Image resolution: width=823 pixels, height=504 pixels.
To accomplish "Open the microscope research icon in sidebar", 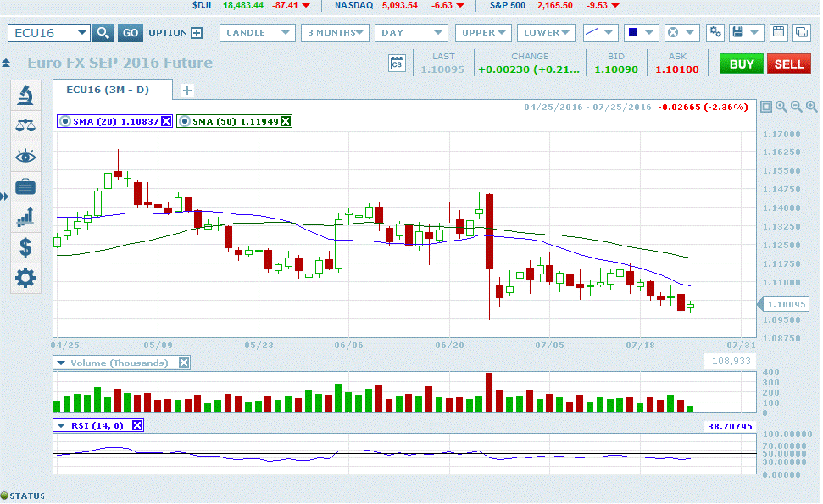I will [x=26, y=95].
